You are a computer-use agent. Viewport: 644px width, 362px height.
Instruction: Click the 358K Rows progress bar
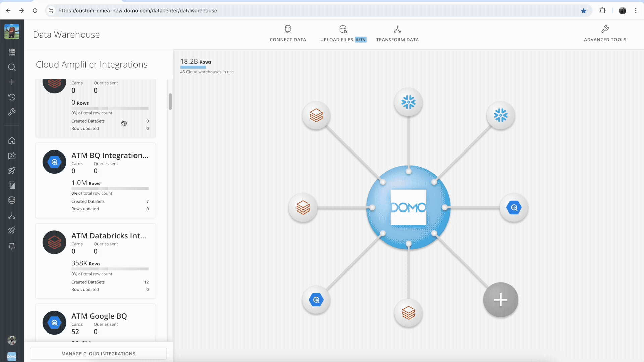click(110, 269)
